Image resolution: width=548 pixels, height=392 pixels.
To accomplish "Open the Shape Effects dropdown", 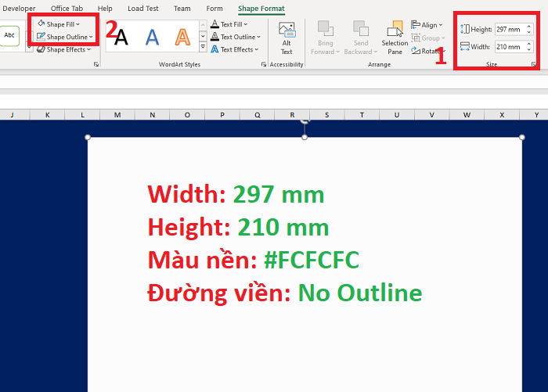I will tap(63, 49).
